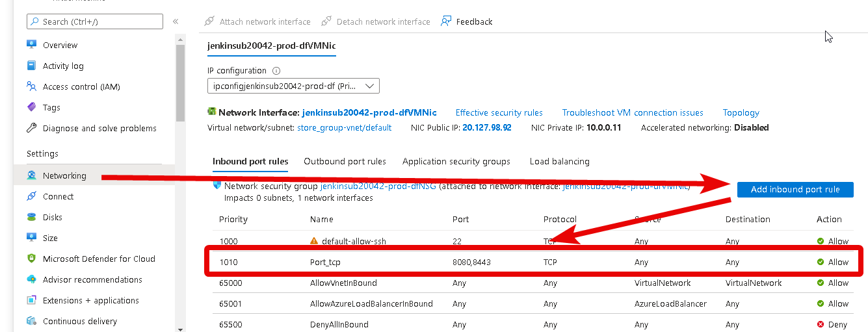Screen dimensions: 868x332
Task: Click the Microsoft Defender for Cloud shield icon
Action: (31, 259)
